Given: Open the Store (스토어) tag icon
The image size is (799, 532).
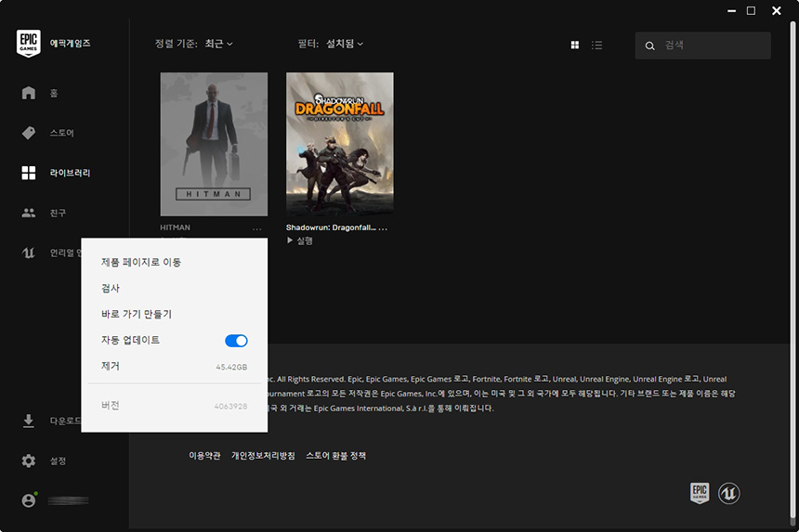Looking at the screenshot, I should 29,133.
